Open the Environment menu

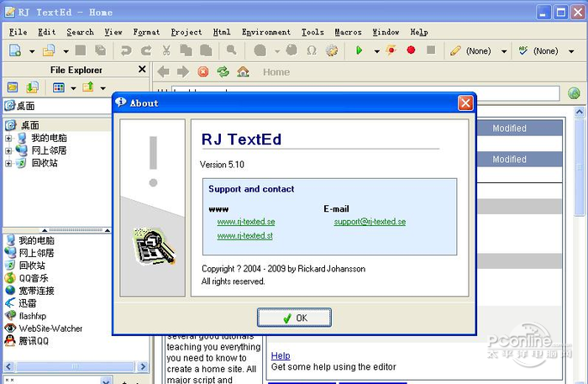click(x=266, y=32)
